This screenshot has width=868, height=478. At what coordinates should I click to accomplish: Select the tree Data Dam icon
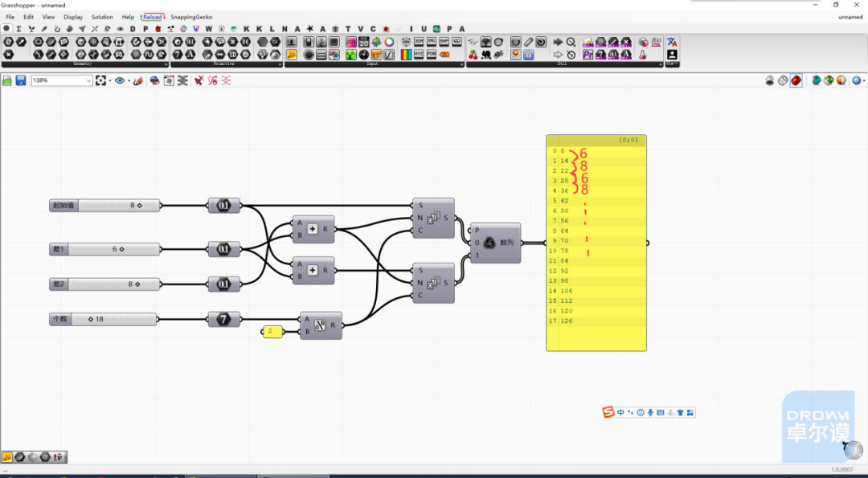coord(486,42)
